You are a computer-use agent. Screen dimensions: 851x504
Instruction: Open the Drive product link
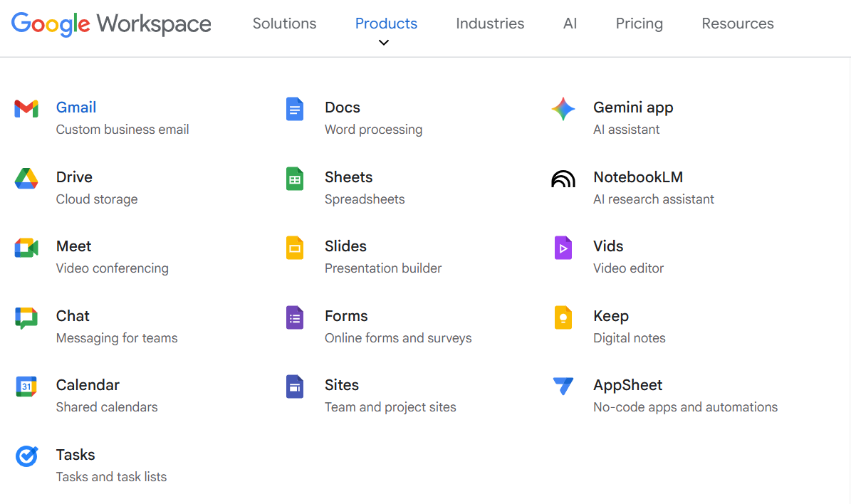(x=74, y=177)
